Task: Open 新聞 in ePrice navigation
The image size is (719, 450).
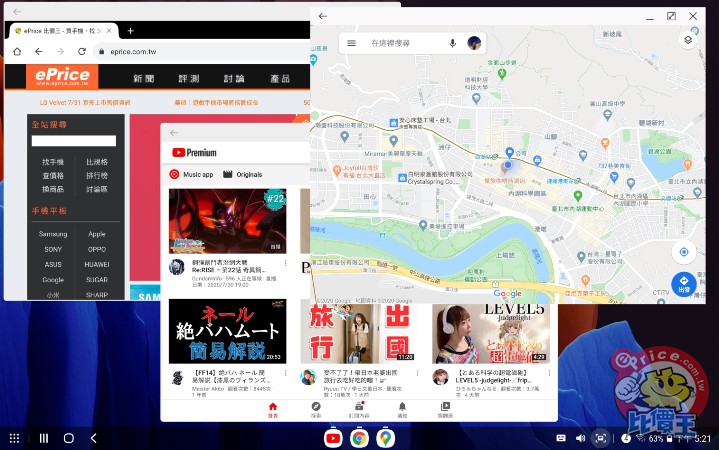Action: (144, 78)
